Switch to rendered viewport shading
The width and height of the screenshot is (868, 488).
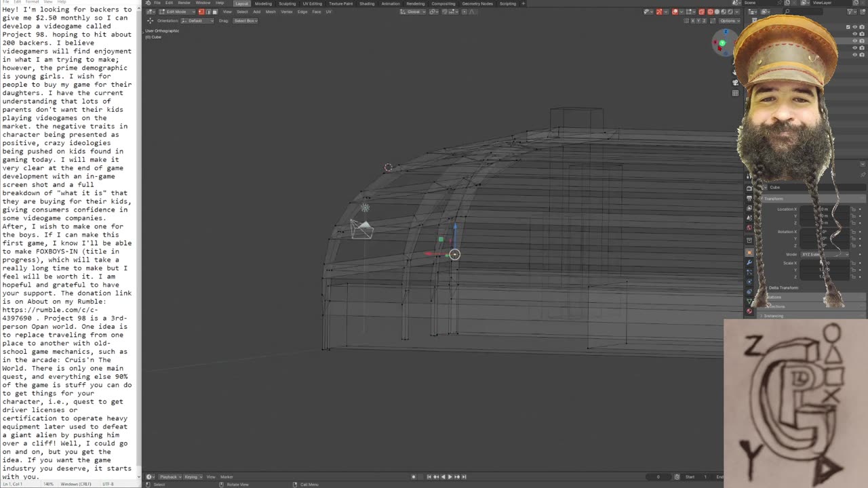730,12
